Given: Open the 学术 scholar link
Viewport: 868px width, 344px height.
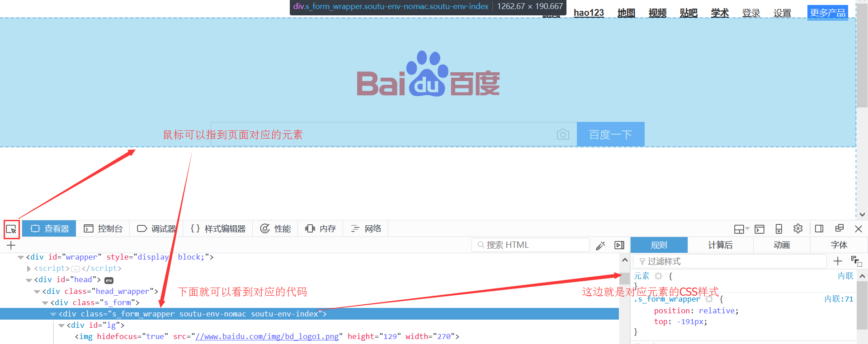Looking at the screenshot, I should point(720,13).
